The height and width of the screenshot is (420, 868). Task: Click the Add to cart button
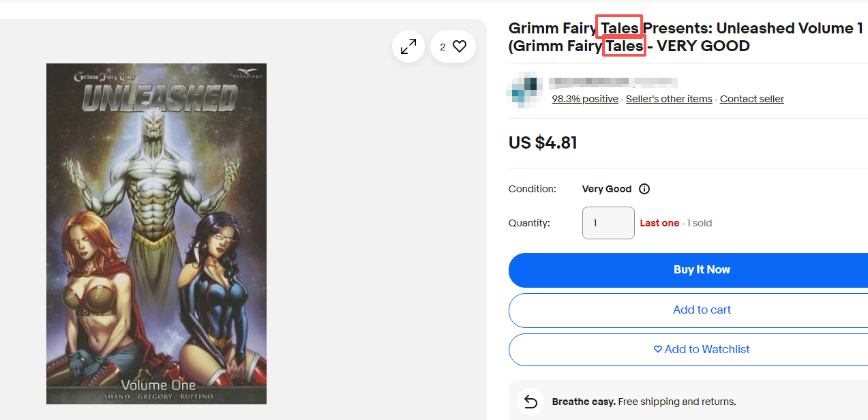(x=701, y=310)
